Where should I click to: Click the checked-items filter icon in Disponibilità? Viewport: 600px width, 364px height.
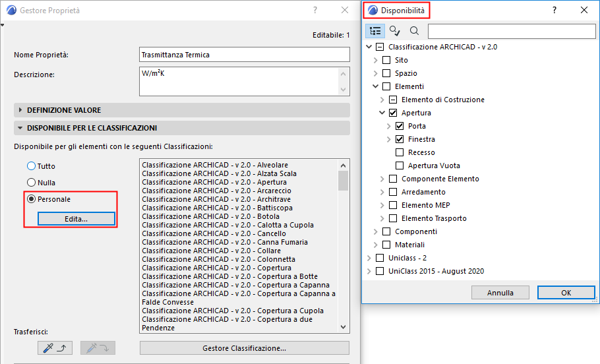tap(394, 31)
